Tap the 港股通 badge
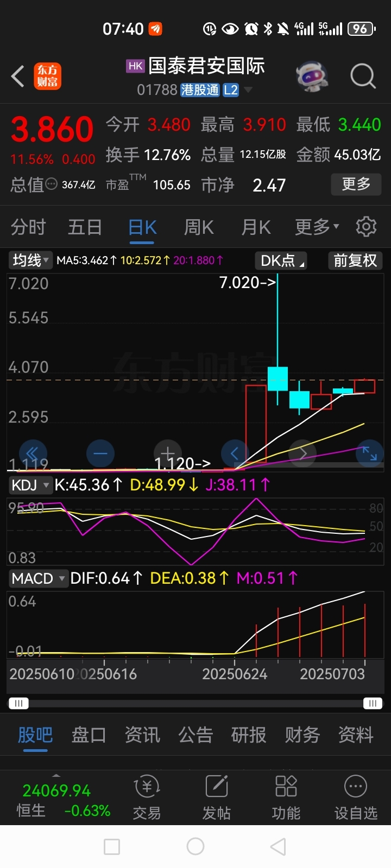This screenshot has width=391, height=868. pyautogui.click(x=200, y=90)
